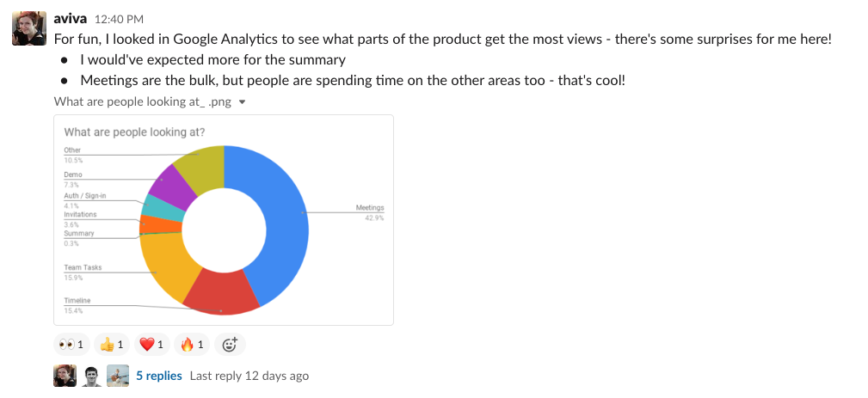The width and height of the screenshot is (868, 398).
Task: Click the aviva username
Action: 70,18
